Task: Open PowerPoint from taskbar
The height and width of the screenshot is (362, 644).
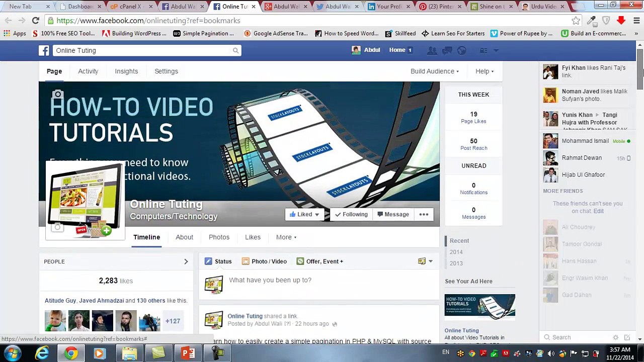Action: [x=188, y=353]
